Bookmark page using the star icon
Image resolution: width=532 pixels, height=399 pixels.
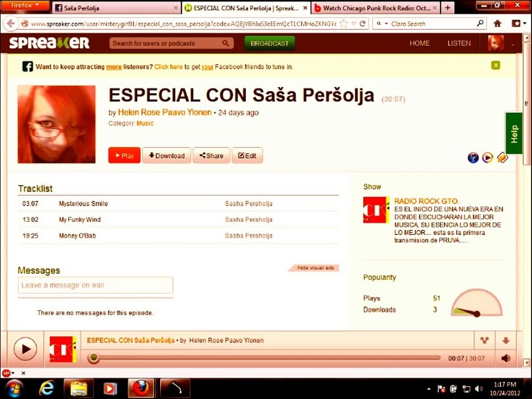tap(344, 24)
